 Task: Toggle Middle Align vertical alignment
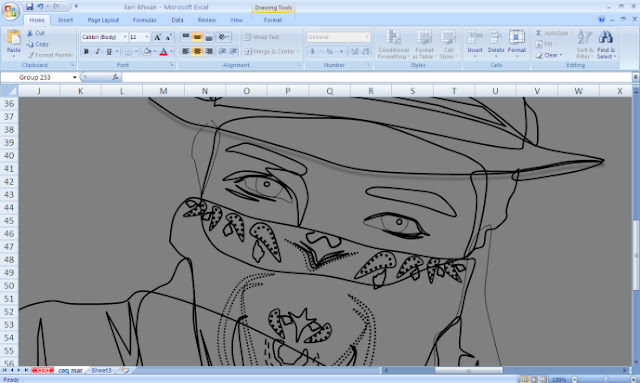[197, 38]
